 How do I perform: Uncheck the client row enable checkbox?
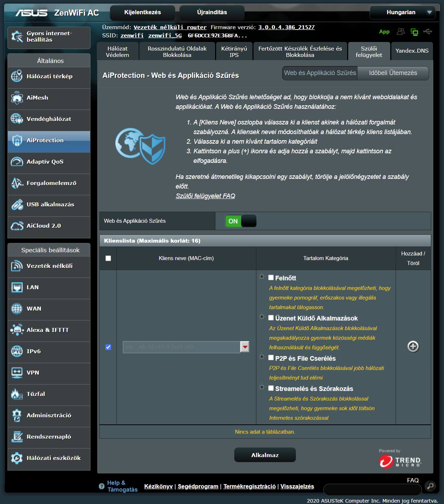coord(108,347)
